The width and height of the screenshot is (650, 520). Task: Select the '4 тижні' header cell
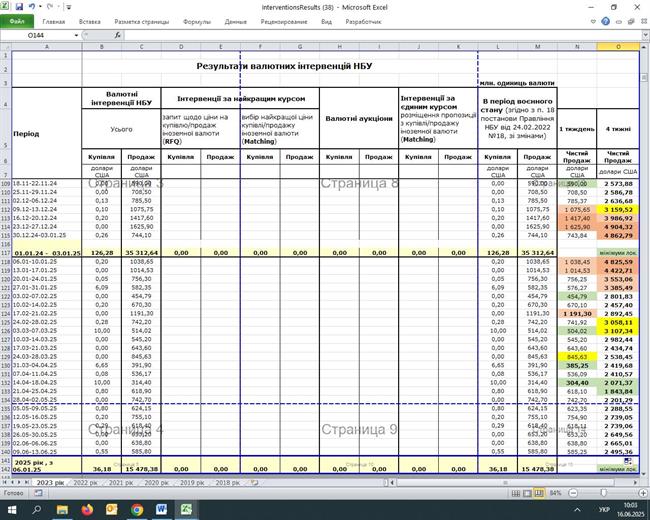(618, 129)
